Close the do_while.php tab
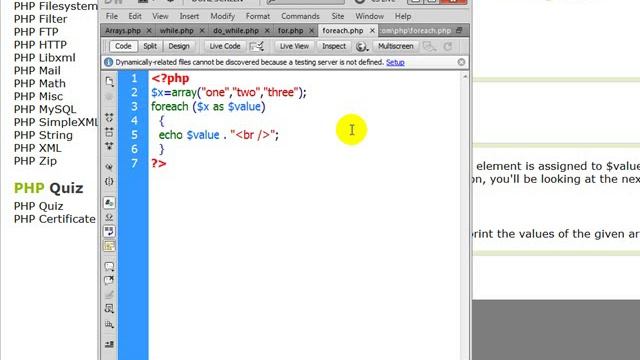640x360 pixels. pyautogui.click(x=267, y=31)
